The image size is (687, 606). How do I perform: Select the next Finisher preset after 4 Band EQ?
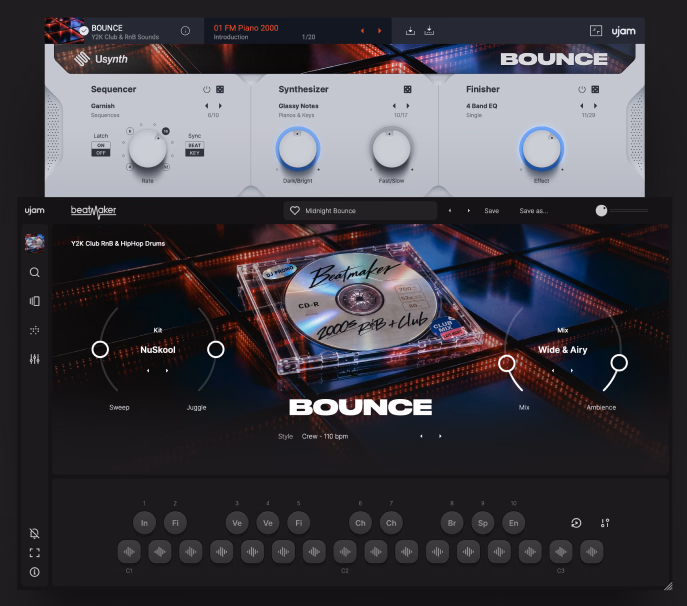pos(595,106)
